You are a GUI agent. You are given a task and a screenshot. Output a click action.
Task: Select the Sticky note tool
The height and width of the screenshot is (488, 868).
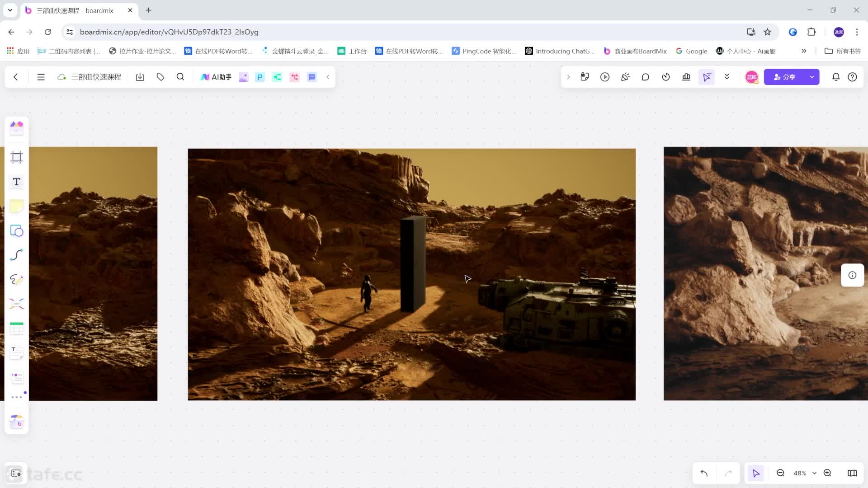tap(17, 206)
